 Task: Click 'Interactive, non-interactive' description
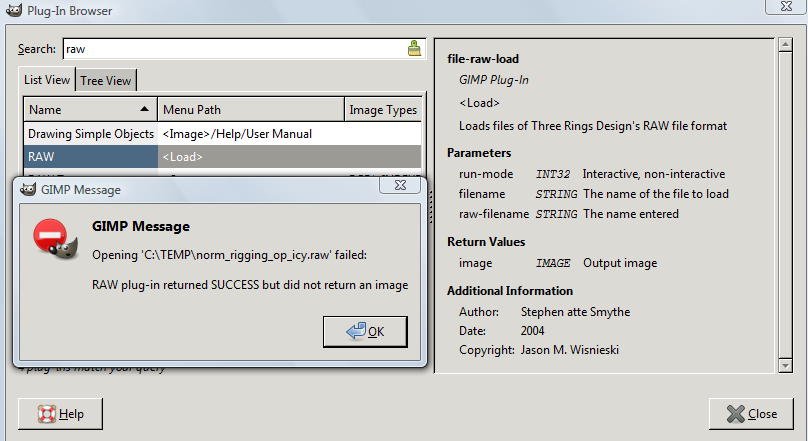click(653, 174)
